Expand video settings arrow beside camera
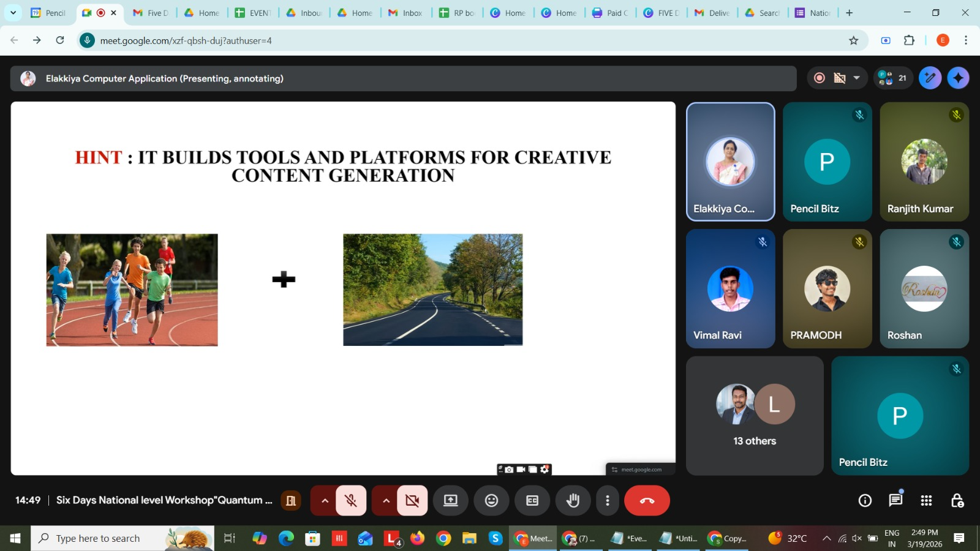The height and width of the screenshot is (551, 980). pos(386,501)
